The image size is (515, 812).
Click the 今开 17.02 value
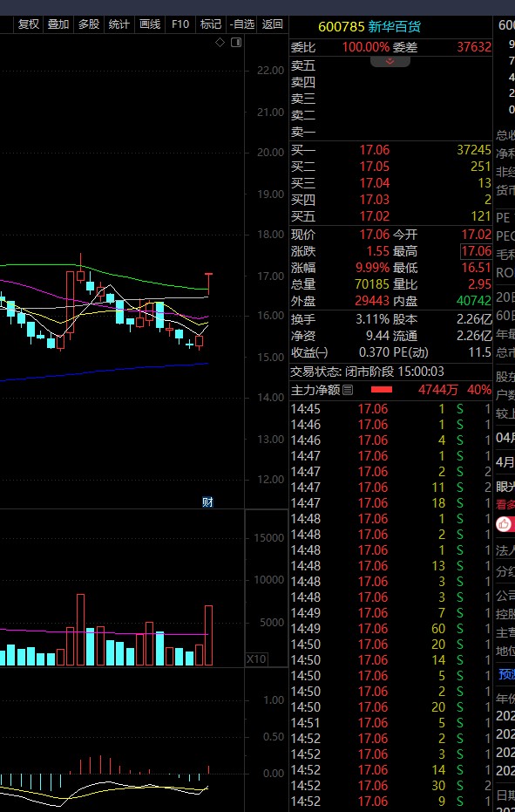pos(476,235)
